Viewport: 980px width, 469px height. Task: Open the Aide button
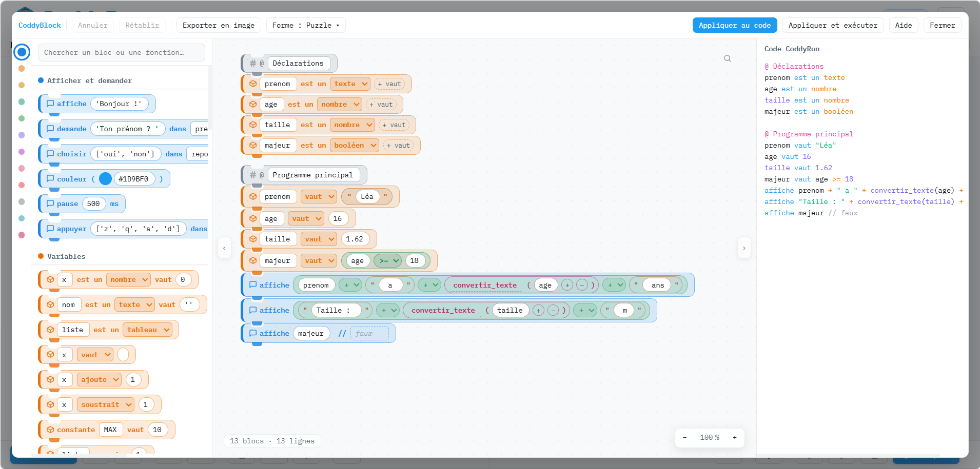(x=904, y=25)
